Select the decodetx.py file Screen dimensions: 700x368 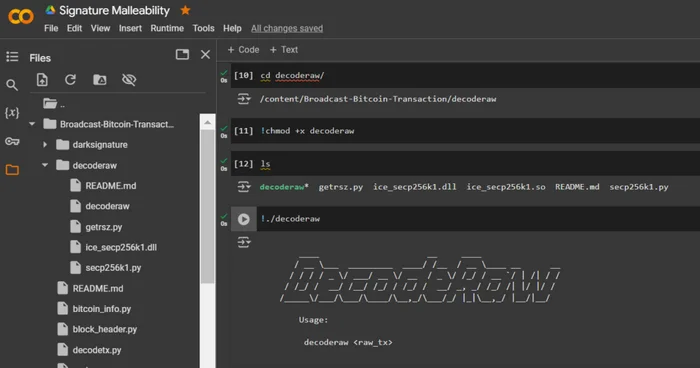97,350
